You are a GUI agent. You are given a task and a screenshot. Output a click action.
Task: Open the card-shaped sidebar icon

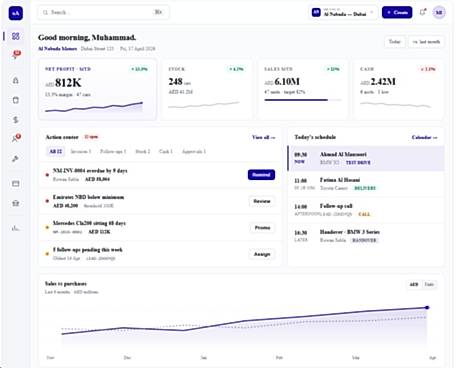(16, 184)
